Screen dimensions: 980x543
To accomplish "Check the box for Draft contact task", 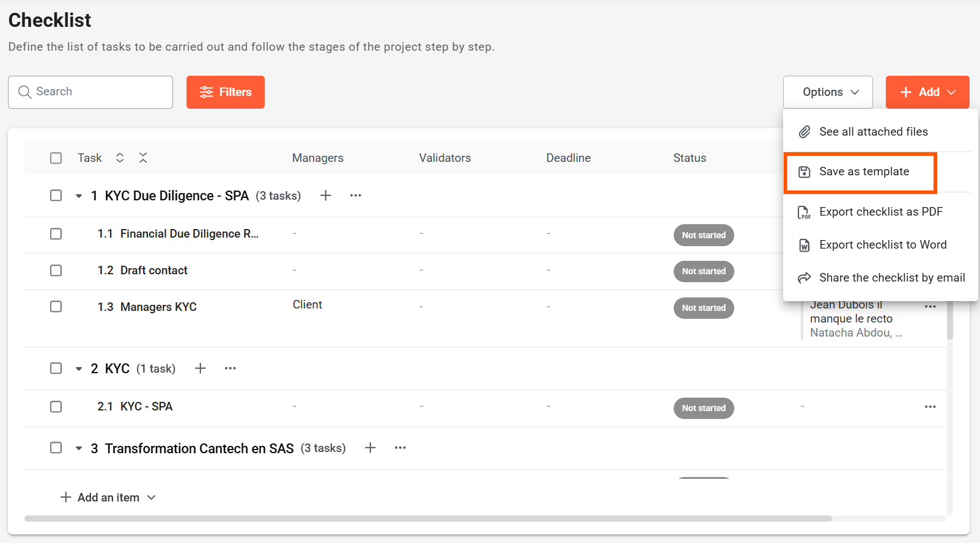I will pyautogui.click(x=56, y=271).
